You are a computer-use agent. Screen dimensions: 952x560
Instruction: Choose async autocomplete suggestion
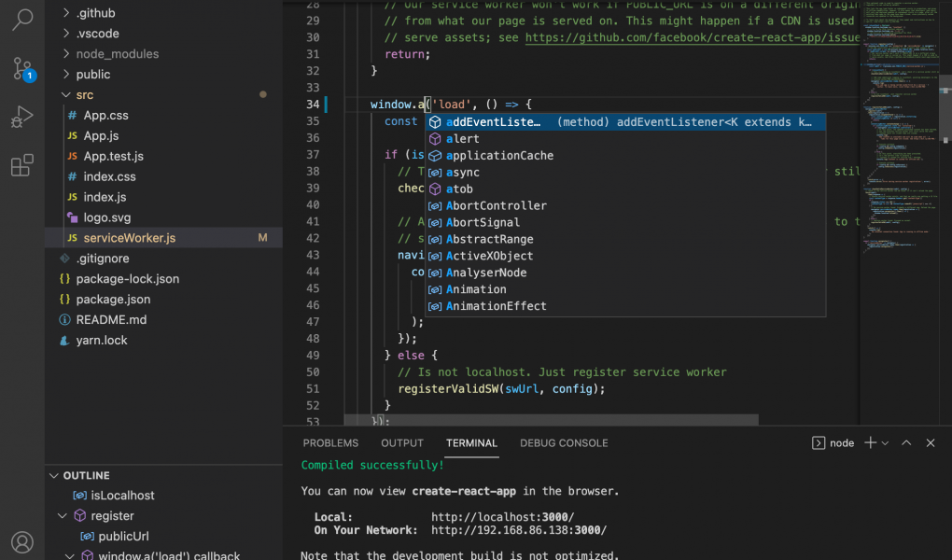(625, 173)
